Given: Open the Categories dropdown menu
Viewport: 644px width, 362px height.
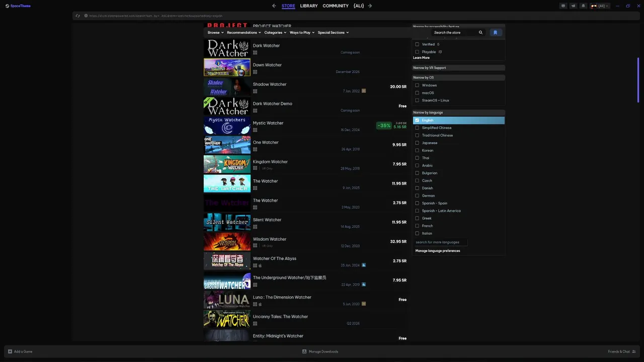Looking at the screenshot, I should (276, 33).
